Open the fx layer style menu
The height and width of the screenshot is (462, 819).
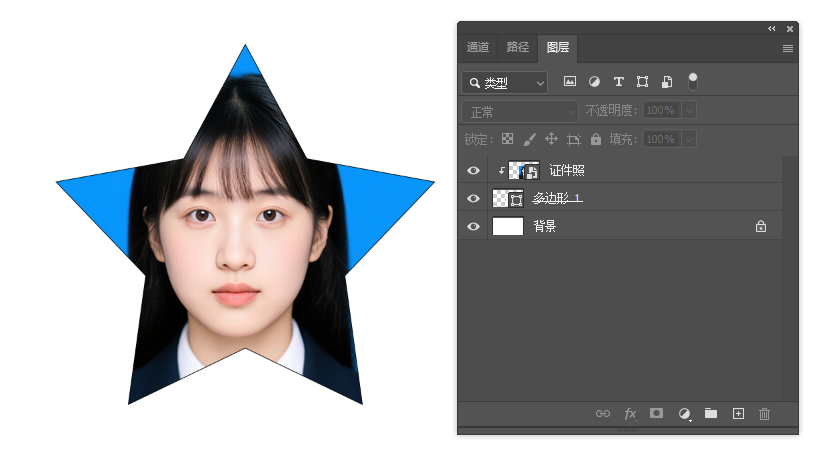pos(630,413)
